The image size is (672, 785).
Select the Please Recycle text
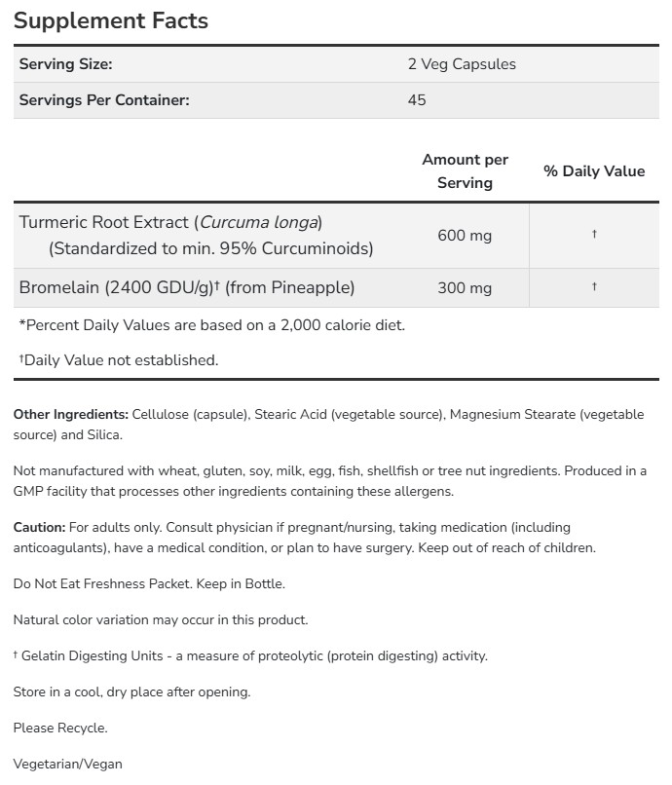click(x=60, y=728)
